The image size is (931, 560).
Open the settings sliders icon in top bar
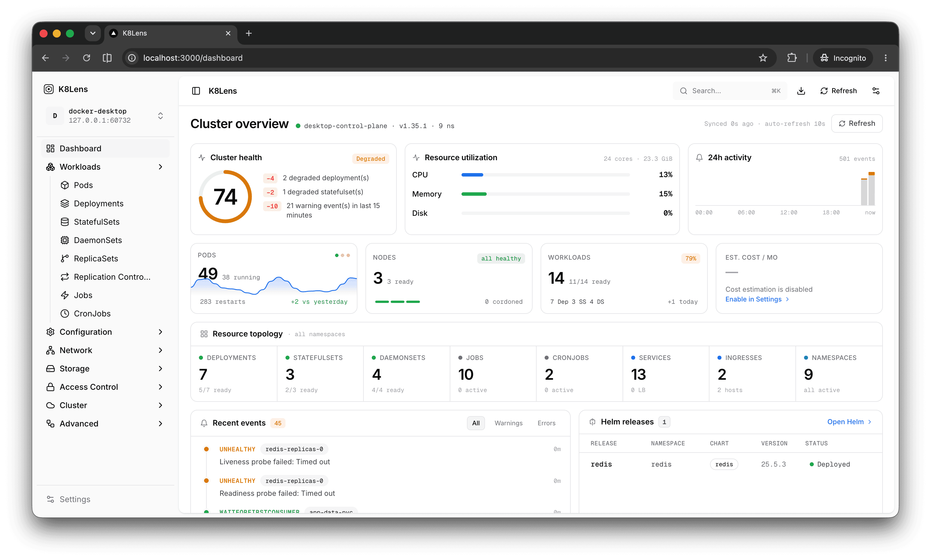tap(876, 91)
